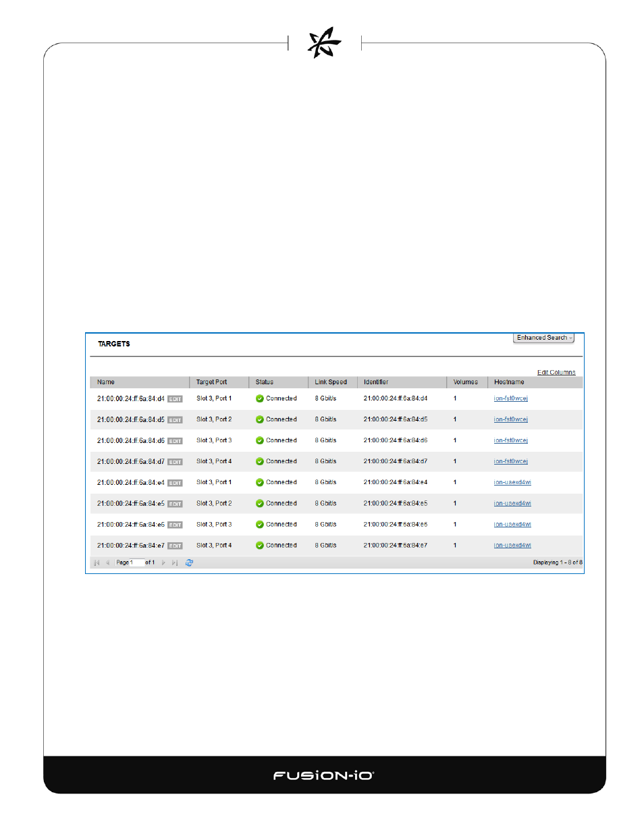The width and height of the screenshot is (644, 834).
Task: Select name 21:00:00:24:ff:6a:84:d4 in Name column
Action: pyautogui.click(x=130, y=398)
